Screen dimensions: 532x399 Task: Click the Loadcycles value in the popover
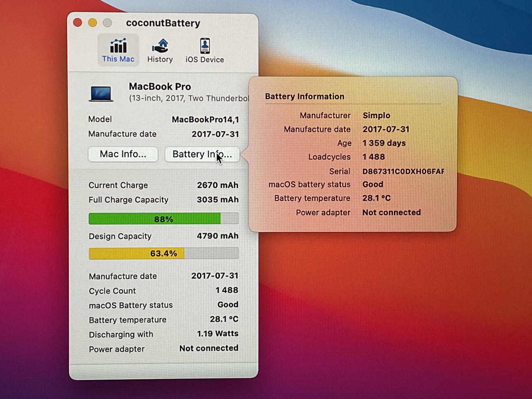click(374, 157)
